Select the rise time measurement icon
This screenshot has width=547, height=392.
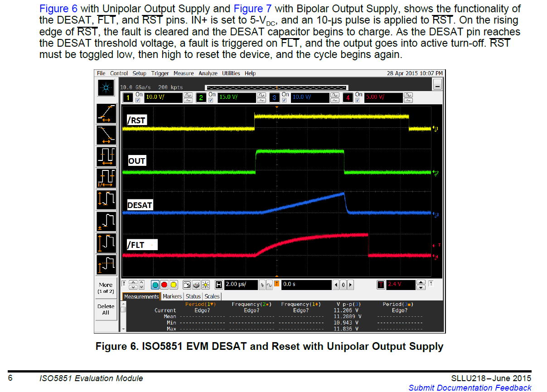click(106, 113)
